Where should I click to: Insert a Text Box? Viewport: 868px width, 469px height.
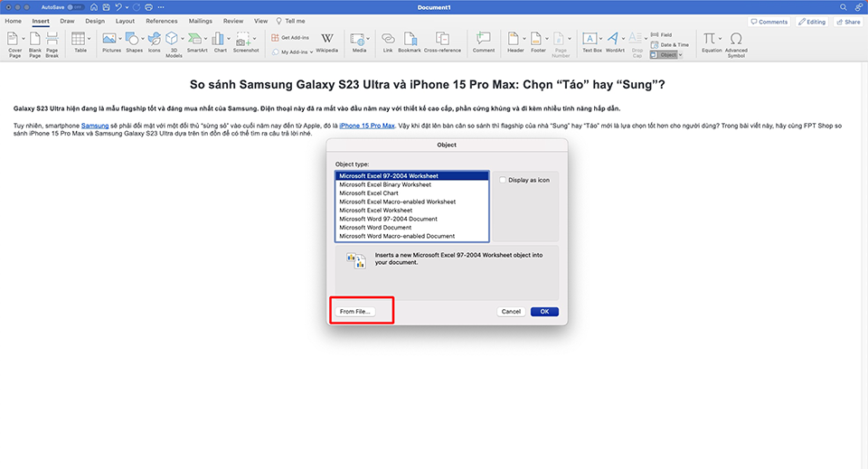[591, 42]
